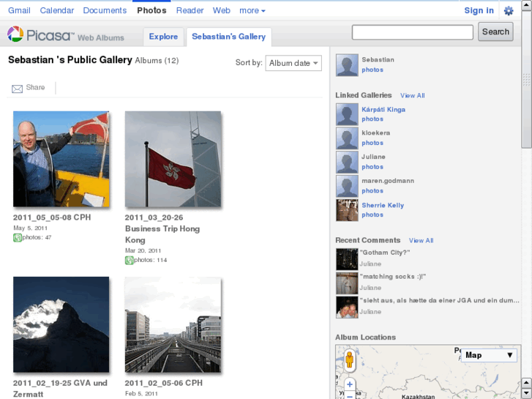The height and width of the screenshot is (399, 532).
Task: Open Documents from the top bar
Action: [105, 10]
